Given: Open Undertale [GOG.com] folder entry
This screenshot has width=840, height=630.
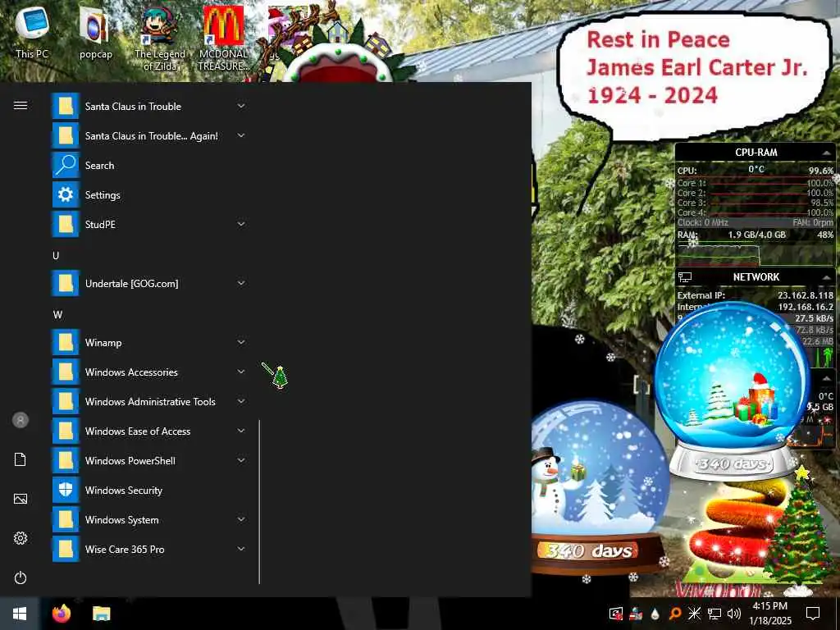Looking at the screenshot, I should 150,283.
